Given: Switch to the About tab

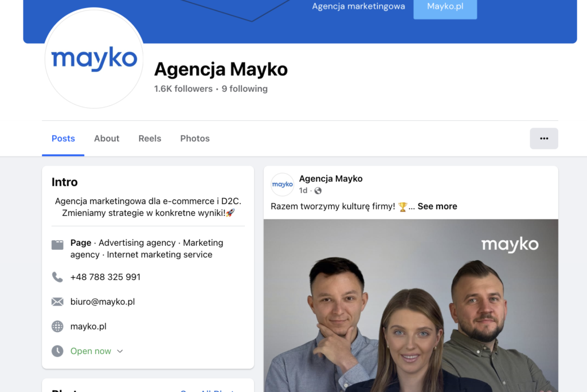Looking at the screenshot, I should [x=107, y=138].
